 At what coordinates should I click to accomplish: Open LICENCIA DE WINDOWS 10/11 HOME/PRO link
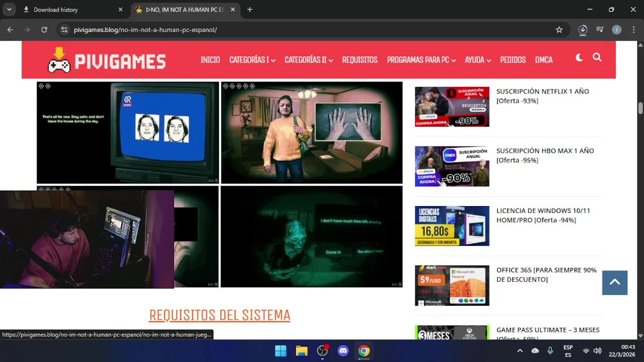pos(543,215)
